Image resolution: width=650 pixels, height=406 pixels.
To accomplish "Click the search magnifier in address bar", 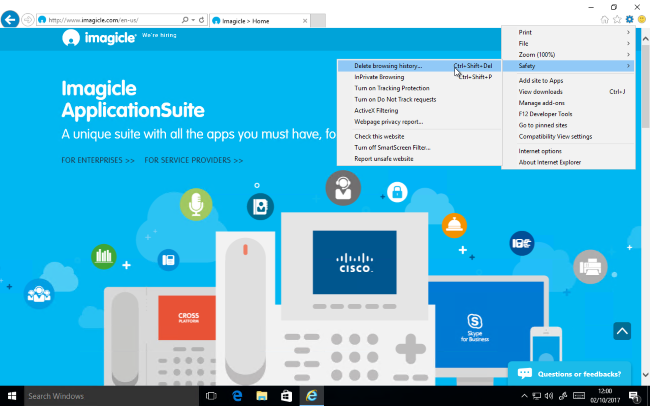I will (x=185, y=20).
